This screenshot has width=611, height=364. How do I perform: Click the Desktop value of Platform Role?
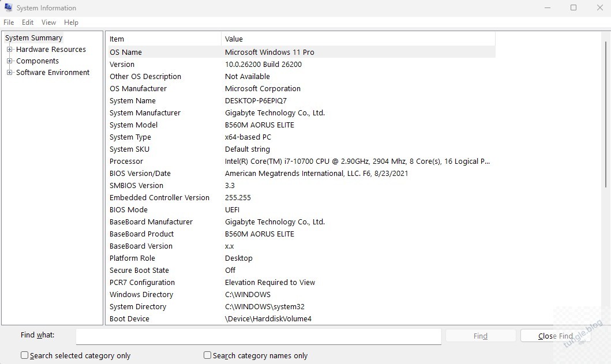[238, 258]
